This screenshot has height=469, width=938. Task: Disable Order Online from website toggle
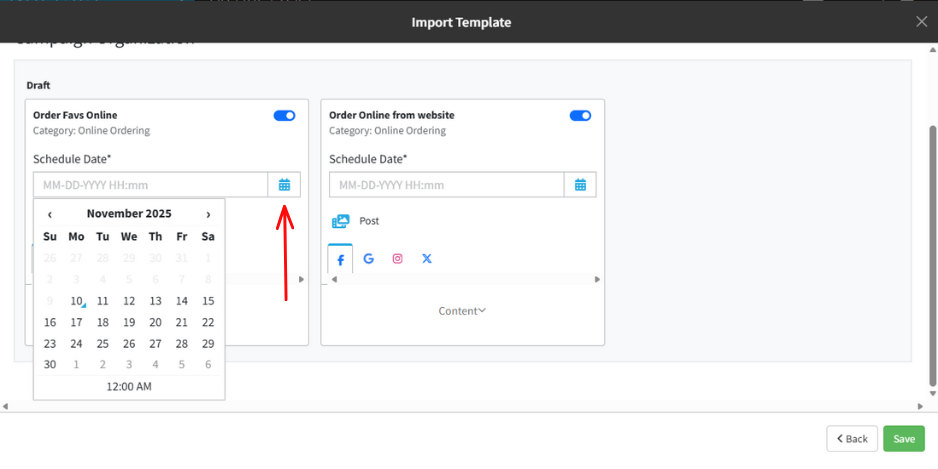580,116
